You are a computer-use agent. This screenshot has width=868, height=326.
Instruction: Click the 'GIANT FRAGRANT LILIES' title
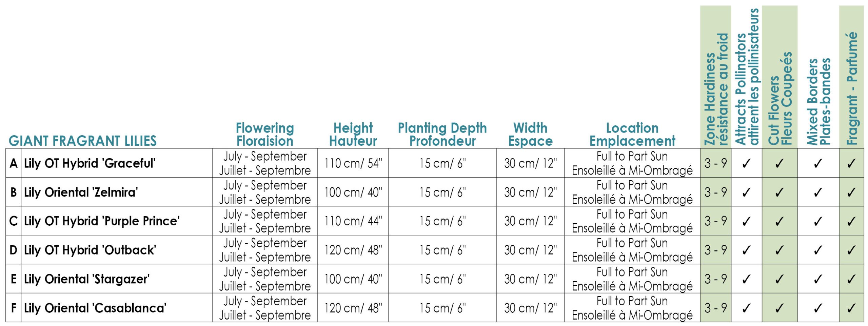pos(83,141)
